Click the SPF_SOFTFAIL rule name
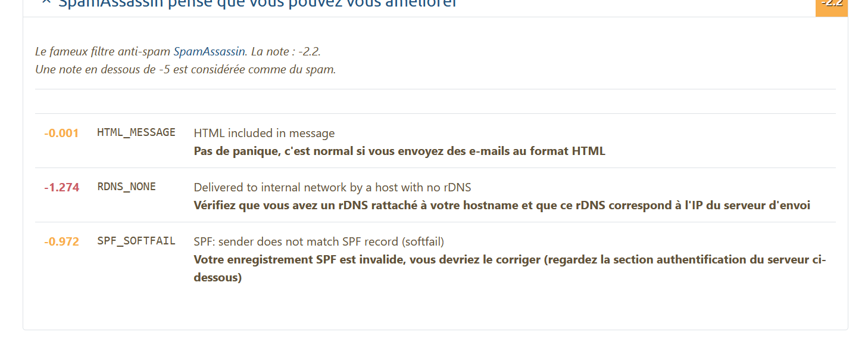 coord(136,241)
